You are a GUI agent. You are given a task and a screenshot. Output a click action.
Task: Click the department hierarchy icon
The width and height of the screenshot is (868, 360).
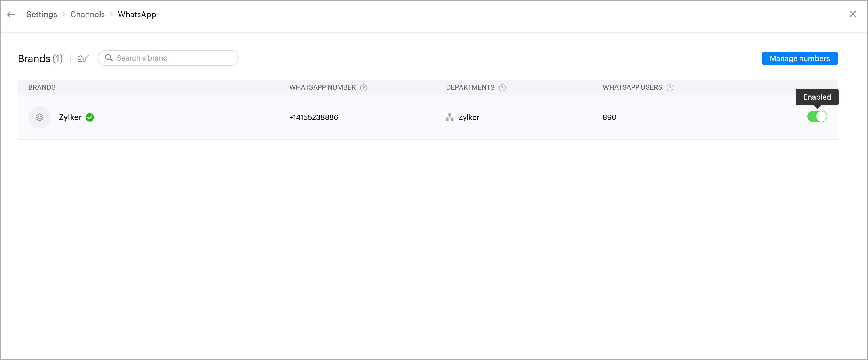pos(449,117)
